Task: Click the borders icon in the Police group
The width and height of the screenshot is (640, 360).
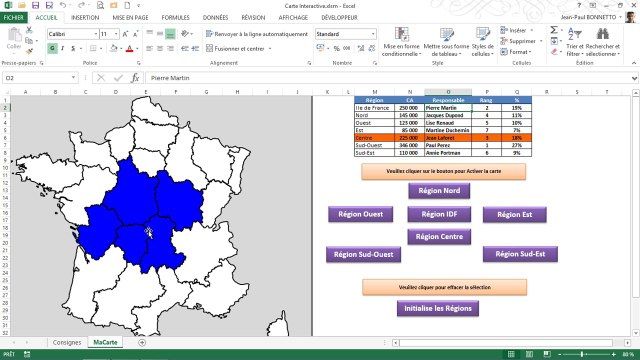Action: (x=93, y=48)
